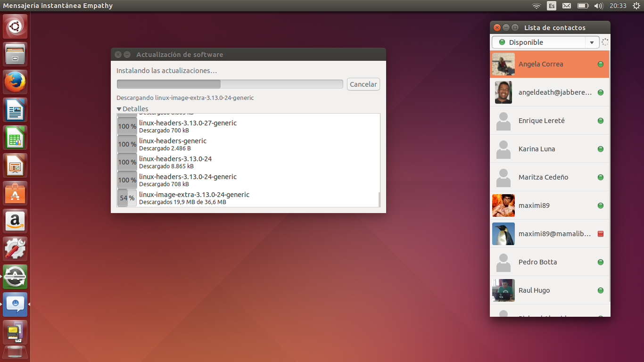Select the linux-headers-generic row
Screen dimensions: 644x362
tap(248, 144)
